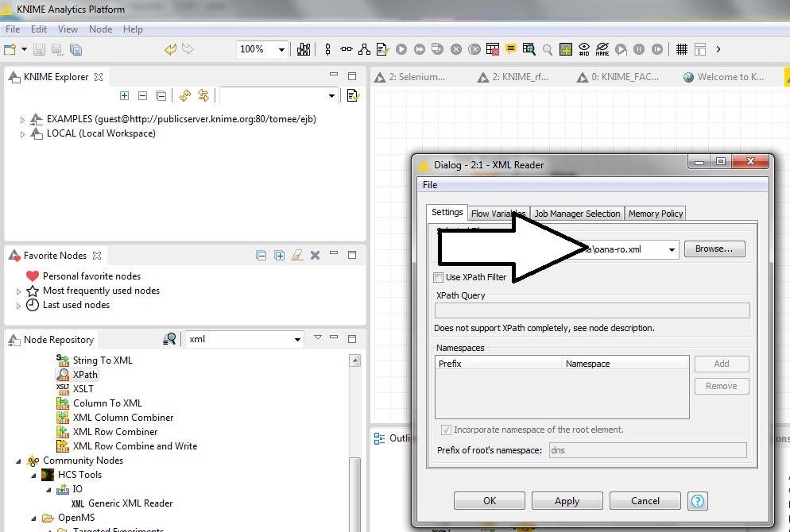The image size is (790, 532).
Task: Select the XSLT node
Action: 83,388
